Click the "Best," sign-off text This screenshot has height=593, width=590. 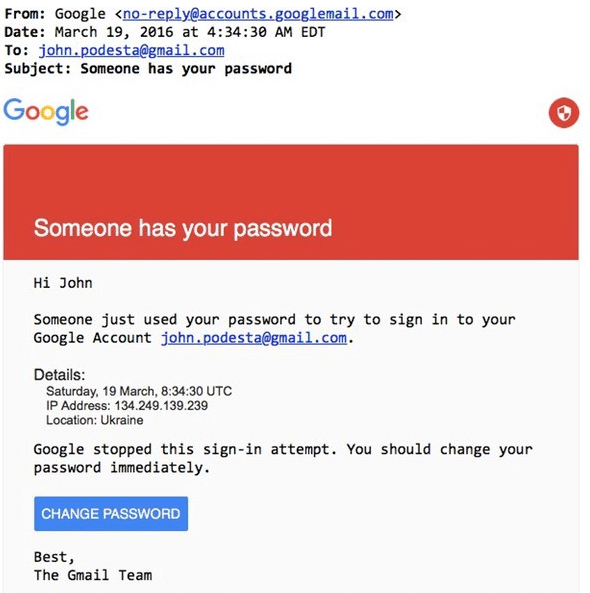[x=54, y=557]
